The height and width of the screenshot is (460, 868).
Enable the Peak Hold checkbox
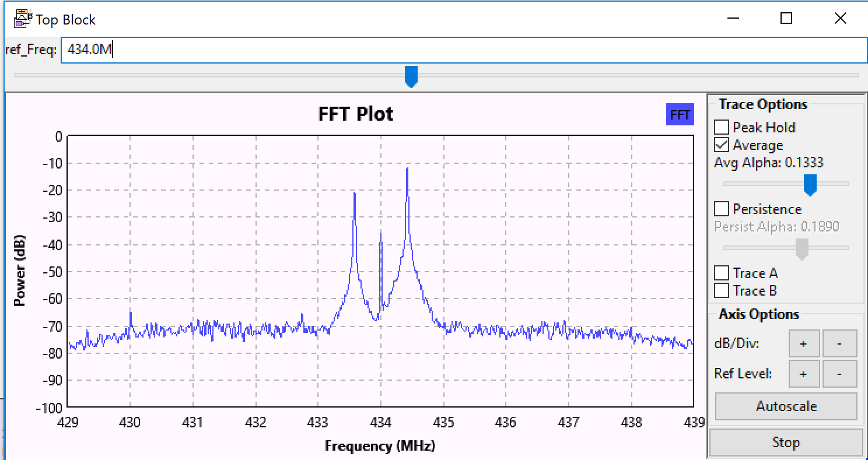(x=722, y=127)
